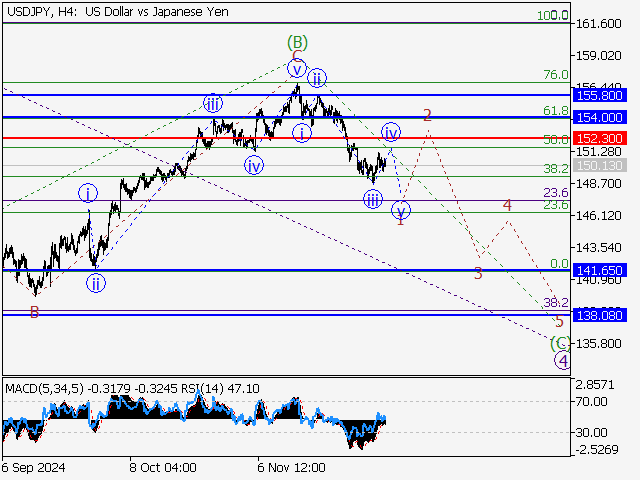Viewport: 640px width, 480px height.
Task: Click the 155.800 blue price label
Action: click(x=601, y=95)
